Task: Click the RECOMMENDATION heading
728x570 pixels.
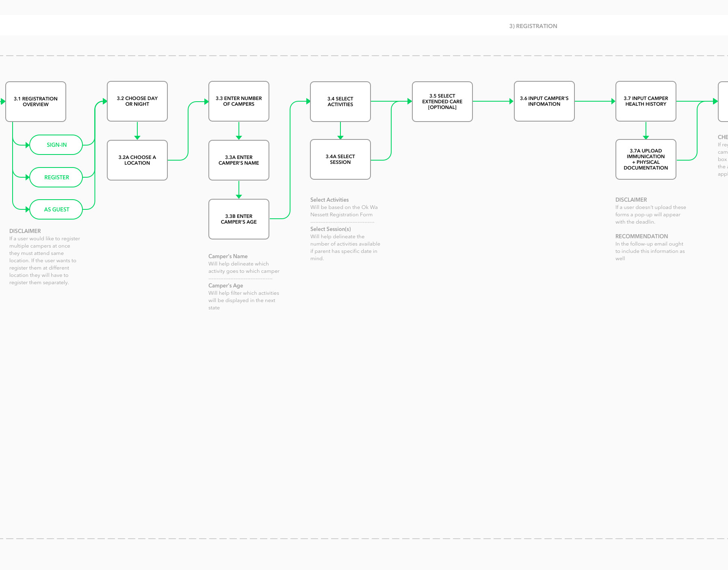Action: (x=641, y=236)
